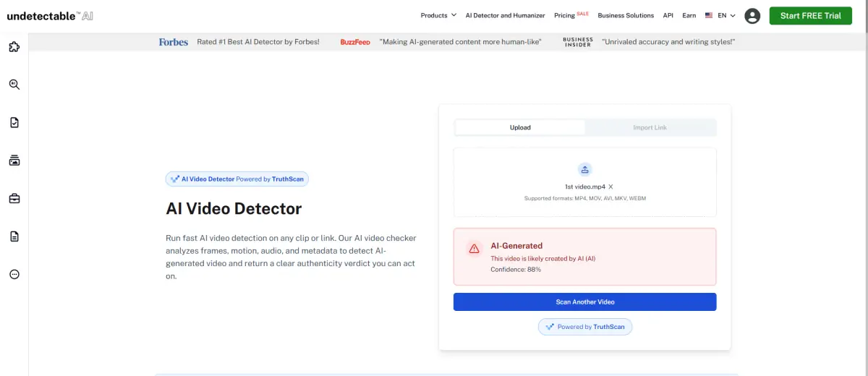
Task: Switch to the Import Link tab
Action: tap(650, 128)
